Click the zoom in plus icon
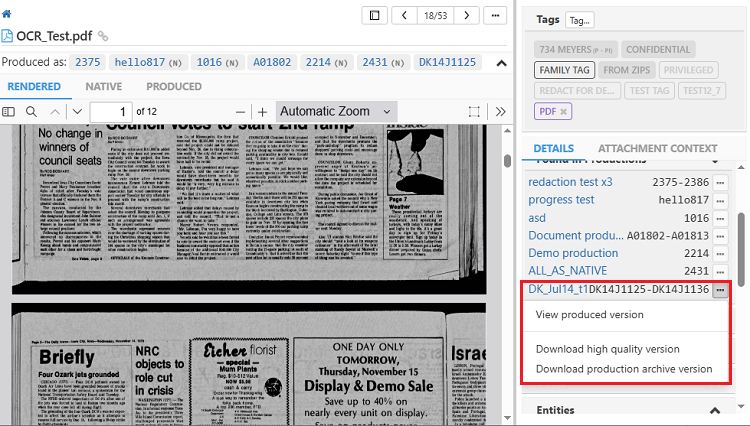 [x=262, y=111]
